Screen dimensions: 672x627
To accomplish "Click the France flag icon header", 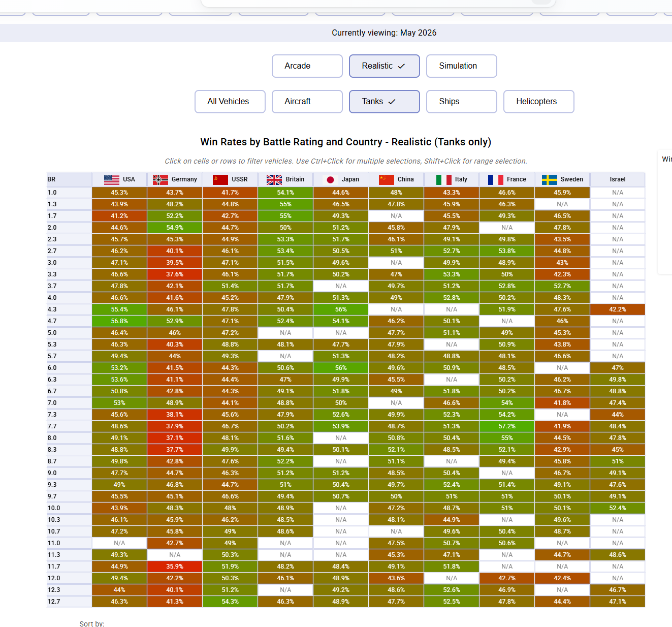I will 496,179.
